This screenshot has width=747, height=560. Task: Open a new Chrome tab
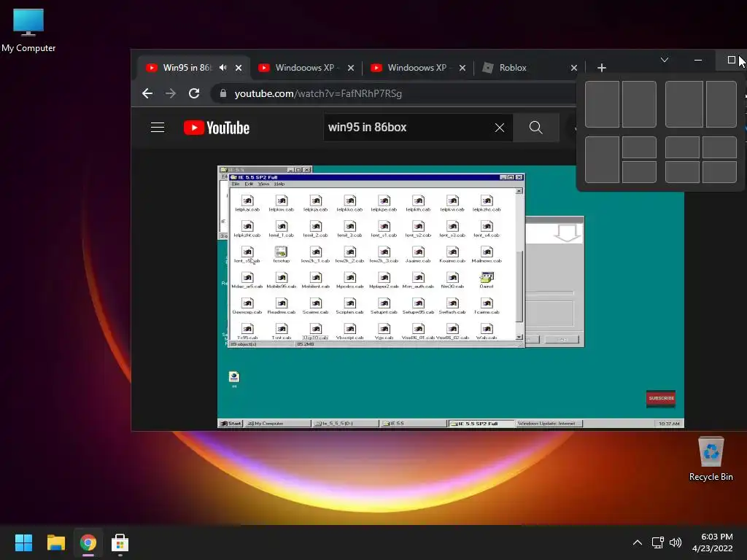(x=602, y=68)
